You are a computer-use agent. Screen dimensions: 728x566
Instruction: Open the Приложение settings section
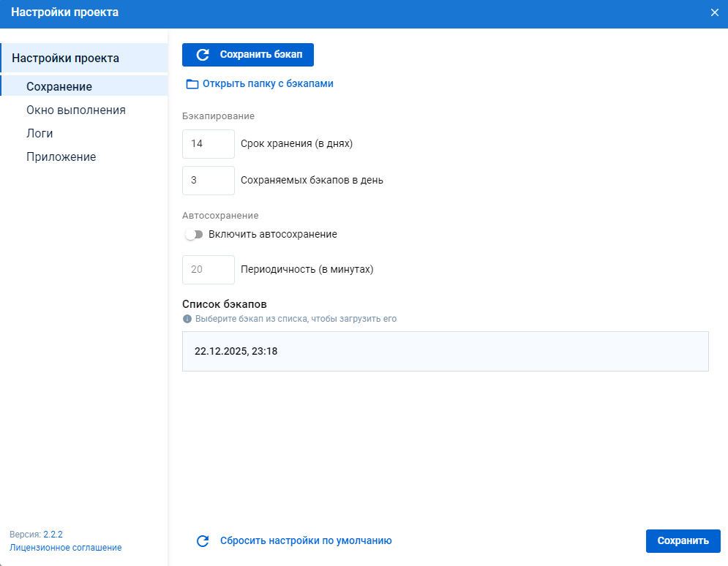tap(61, 157)
